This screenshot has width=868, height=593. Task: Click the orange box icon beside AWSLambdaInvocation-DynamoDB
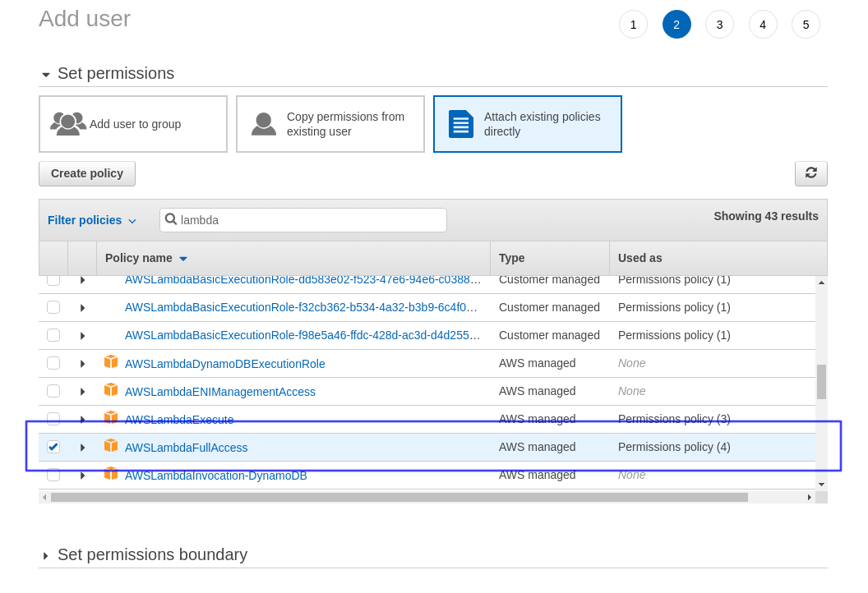tap(111, 474)
